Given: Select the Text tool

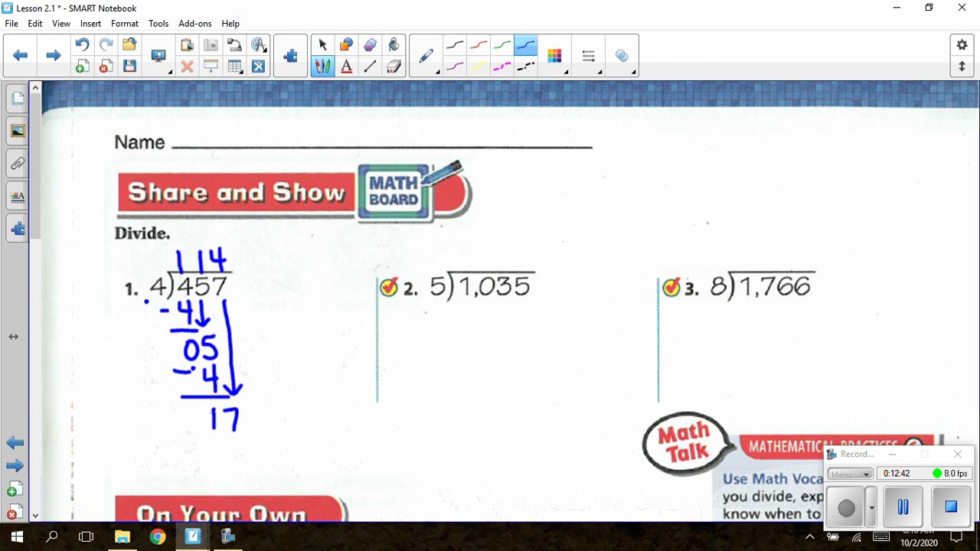Looking at the screenshot, I should (346, 67).
